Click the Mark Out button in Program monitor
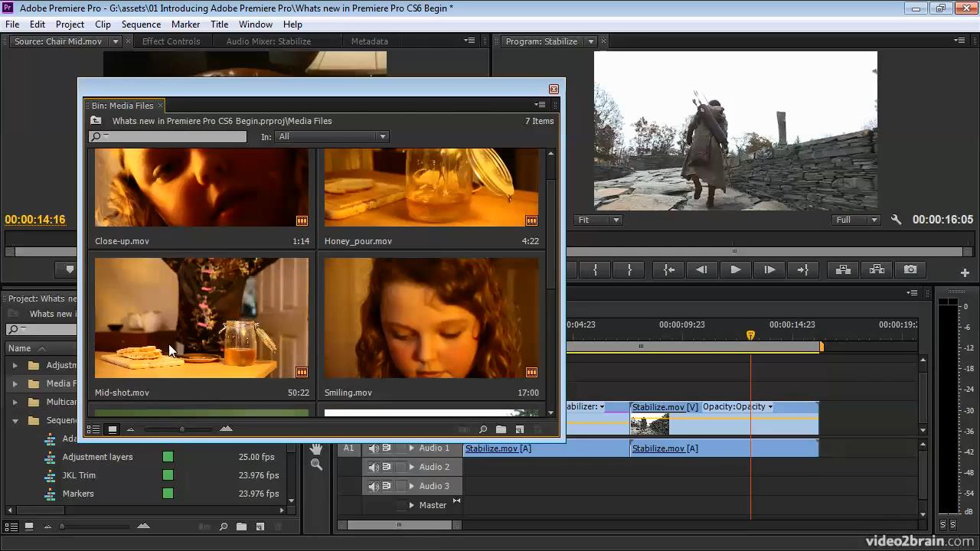This screenshot has height=551, width=980. (630, 269)
